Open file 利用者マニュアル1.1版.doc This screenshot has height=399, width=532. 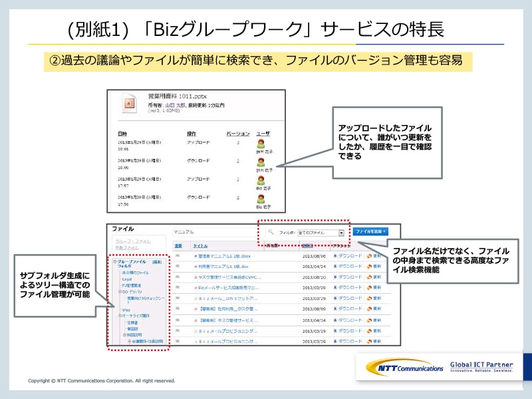[x=223, y=267]
